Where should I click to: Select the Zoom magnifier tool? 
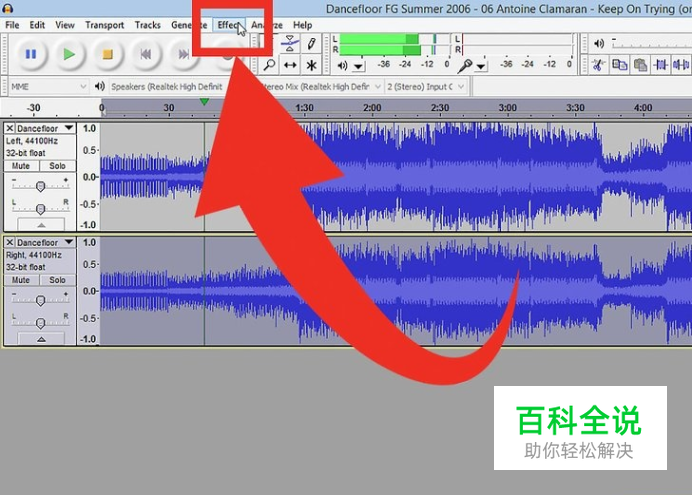[x=269, y=65]
